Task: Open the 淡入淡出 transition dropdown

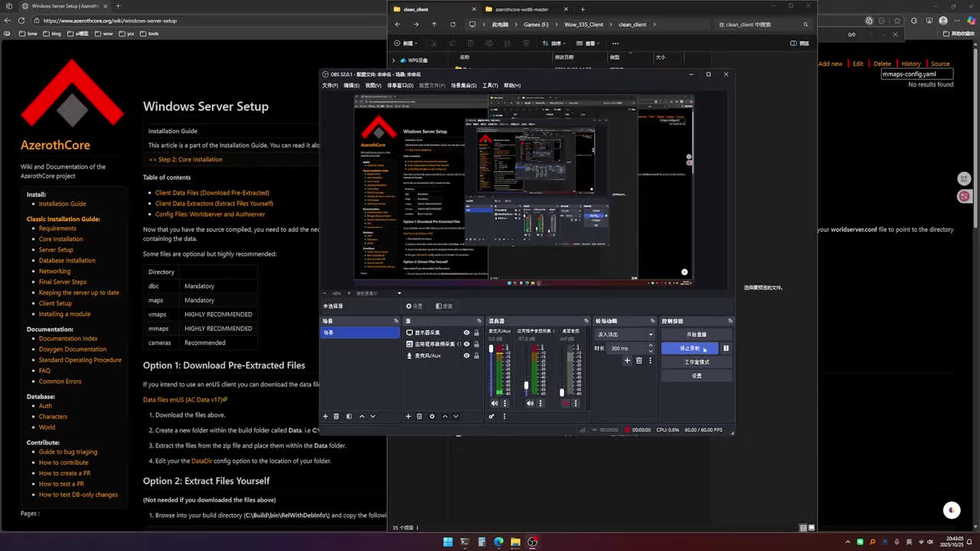Action: pyautogui.click(x=626, y=334)
